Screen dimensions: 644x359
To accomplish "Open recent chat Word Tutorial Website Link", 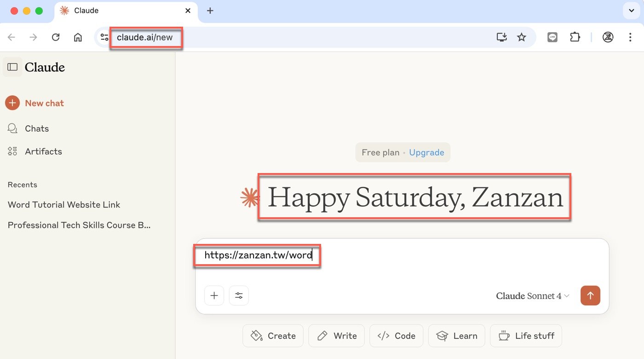I will 64,205.
